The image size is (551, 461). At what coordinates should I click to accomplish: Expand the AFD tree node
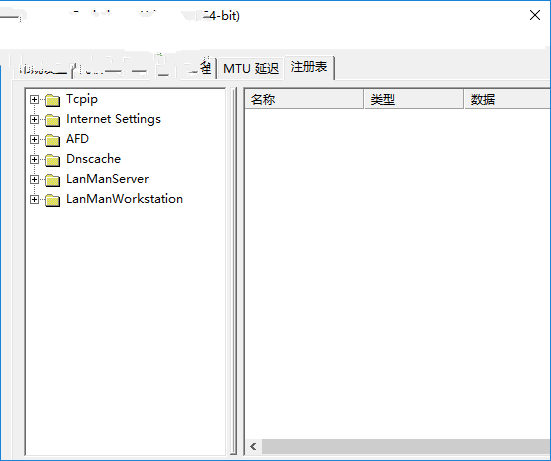(34, 139)
